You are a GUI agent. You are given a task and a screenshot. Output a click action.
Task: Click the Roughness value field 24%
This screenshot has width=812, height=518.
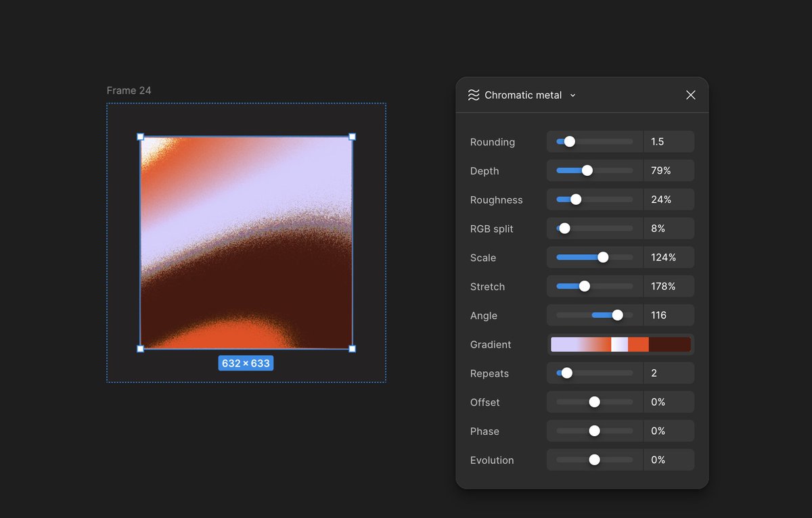pos(669,199)
